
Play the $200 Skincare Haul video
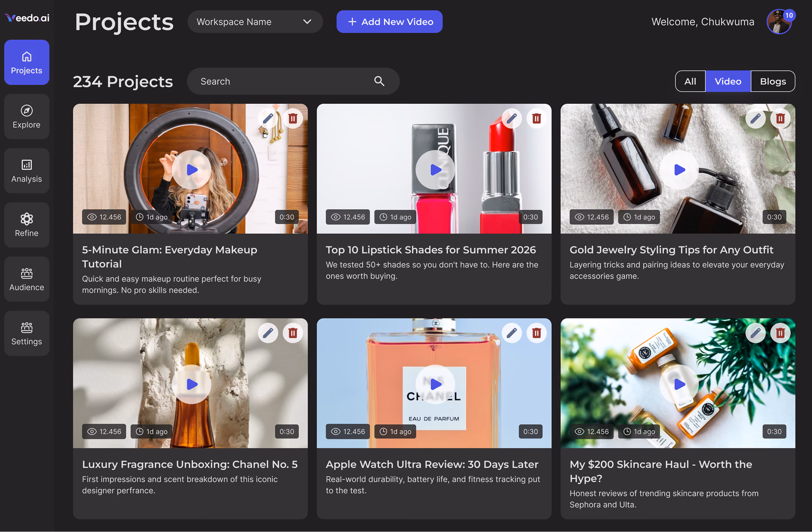coord(679,385)
